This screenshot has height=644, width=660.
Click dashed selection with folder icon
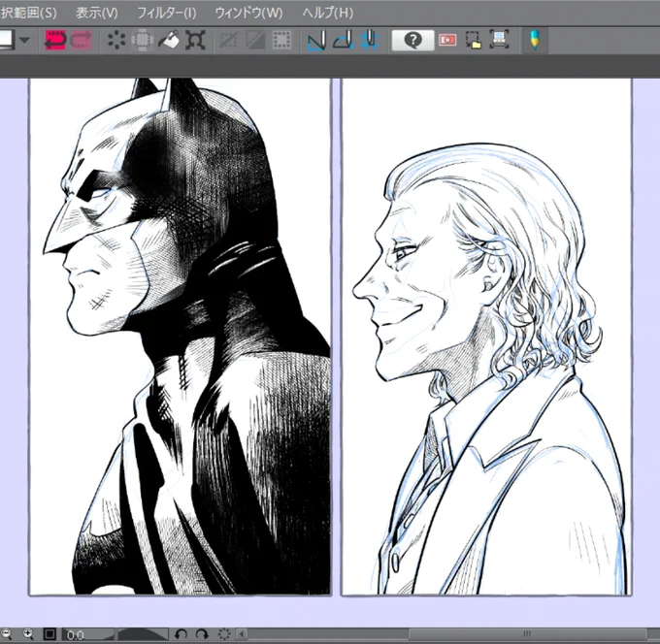(x=473, y=41)
